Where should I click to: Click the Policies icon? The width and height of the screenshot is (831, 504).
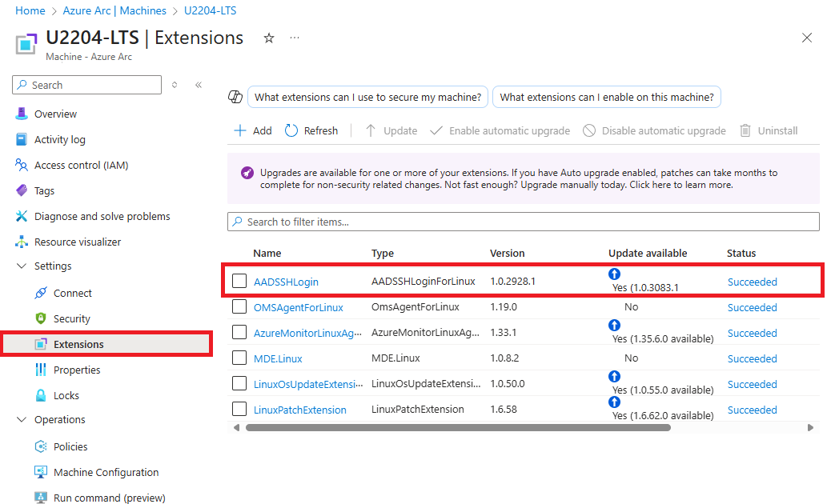point(41,446)
